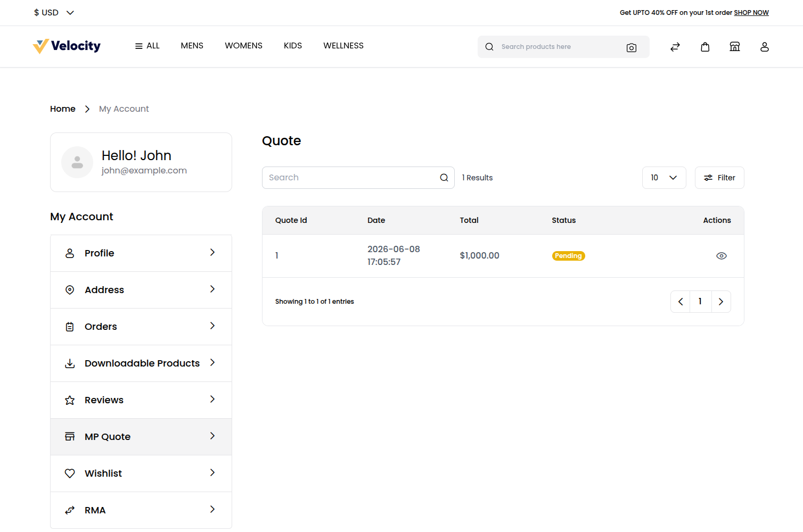This screenshot has width=803, height=532.
Task: Open Orders in My Account menu
Action: click(x=141, y=327)
